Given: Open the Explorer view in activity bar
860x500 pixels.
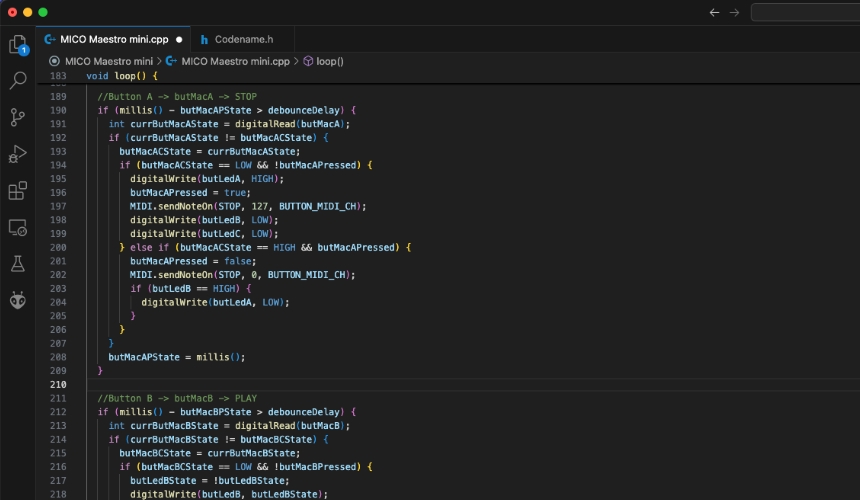Looking at the screenshot, I should point(18,44).
